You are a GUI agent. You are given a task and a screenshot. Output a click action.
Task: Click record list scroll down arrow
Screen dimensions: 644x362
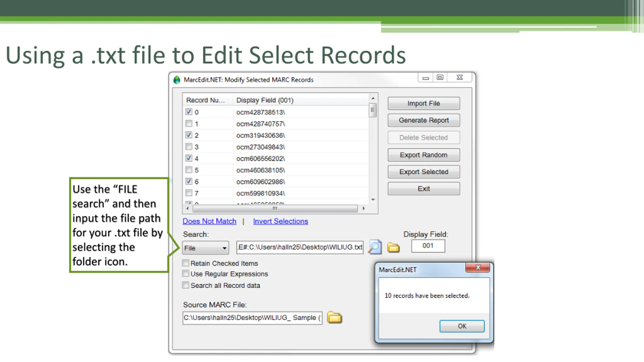[x=373, y=200]
